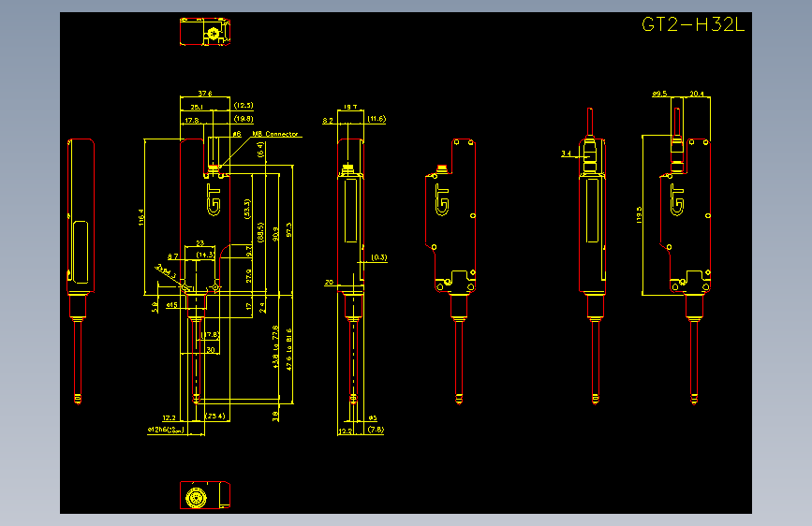Click the (12.5) reference dimension
This screenshot has height=526, width=812.
click(244, 105)
